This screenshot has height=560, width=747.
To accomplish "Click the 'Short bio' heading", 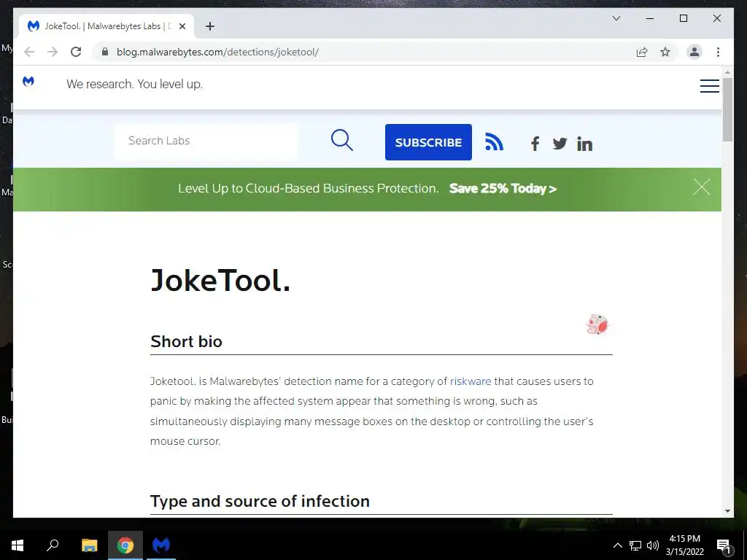I will coord(186,341).
